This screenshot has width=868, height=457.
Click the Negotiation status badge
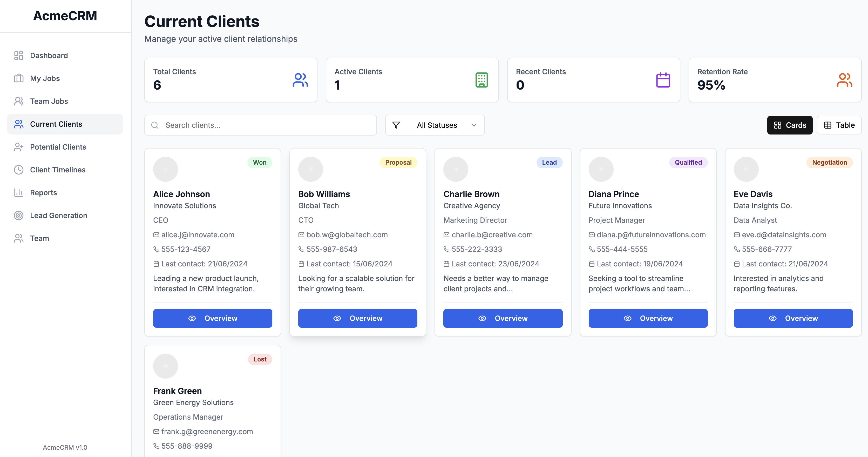coord(829,163)
